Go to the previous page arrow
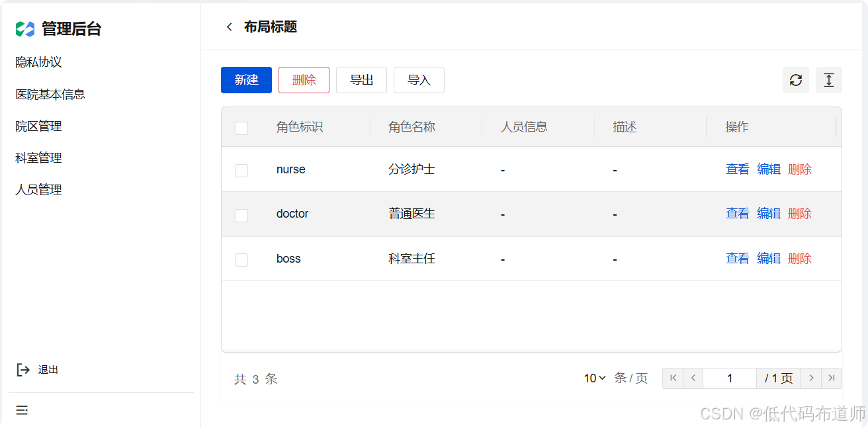The height and width of the screenshot is (428, 868). 693,378
